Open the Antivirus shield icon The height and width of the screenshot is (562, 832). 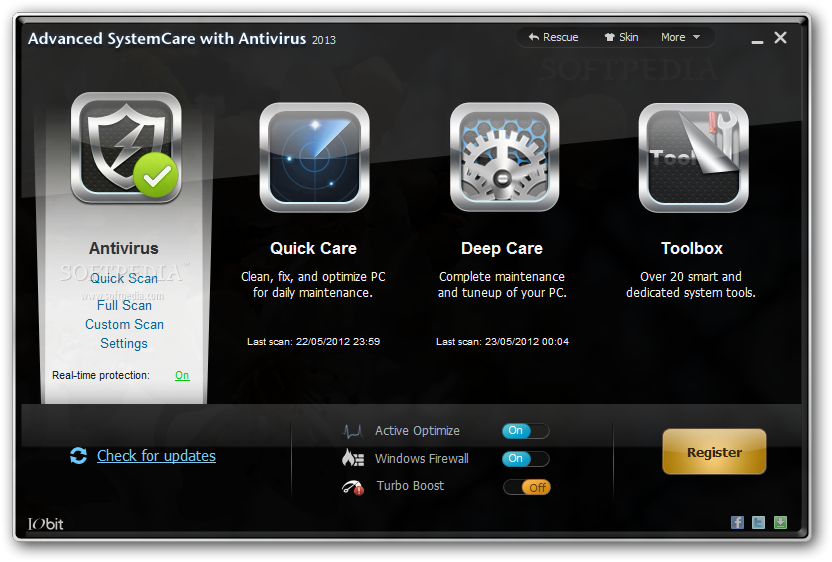click(x=126, y=148)
